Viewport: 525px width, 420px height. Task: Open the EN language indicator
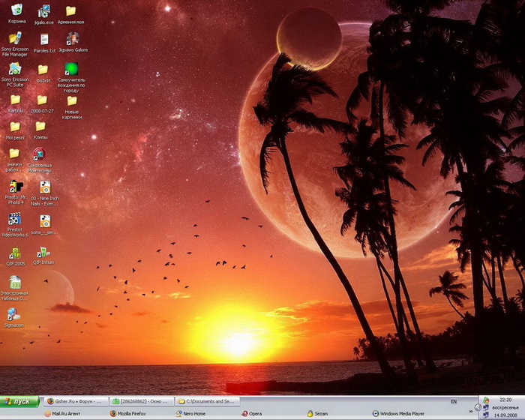click(x=453, y=402)
